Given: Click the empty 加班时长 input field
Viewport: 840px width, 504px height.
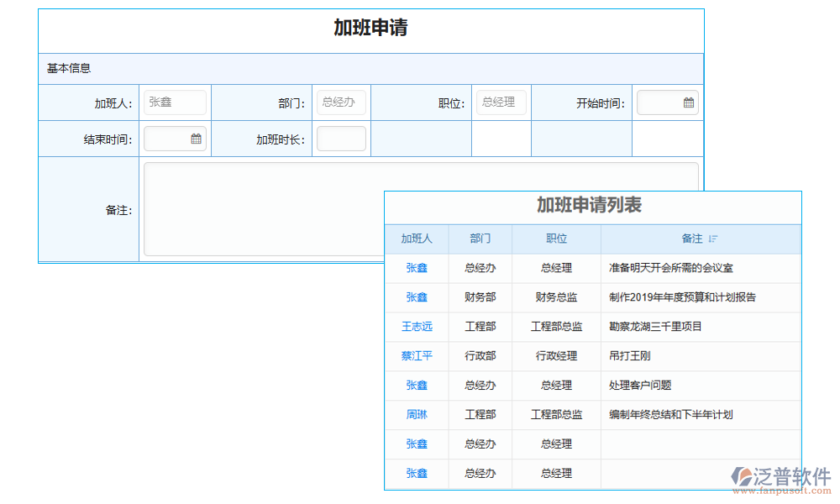Looking at the screenshot, I should (x=341, y=138).
